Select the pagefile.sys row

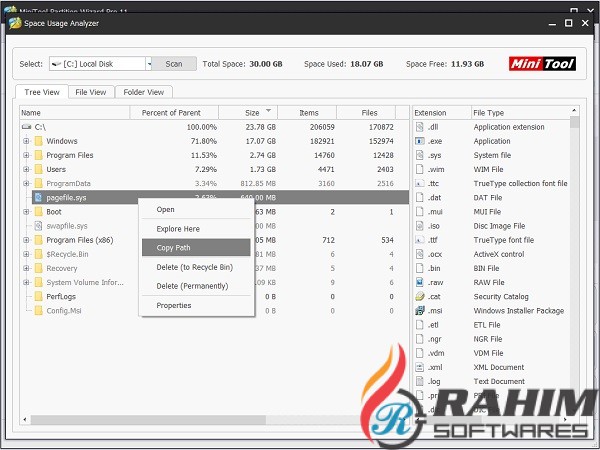tap(220, 198)
